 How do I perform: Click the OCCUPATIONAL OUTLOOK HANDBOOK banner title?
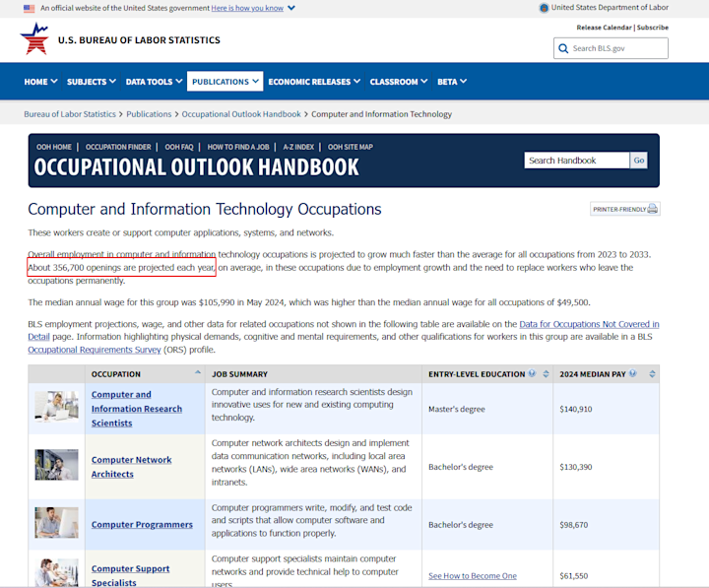[x=196, y=167]
